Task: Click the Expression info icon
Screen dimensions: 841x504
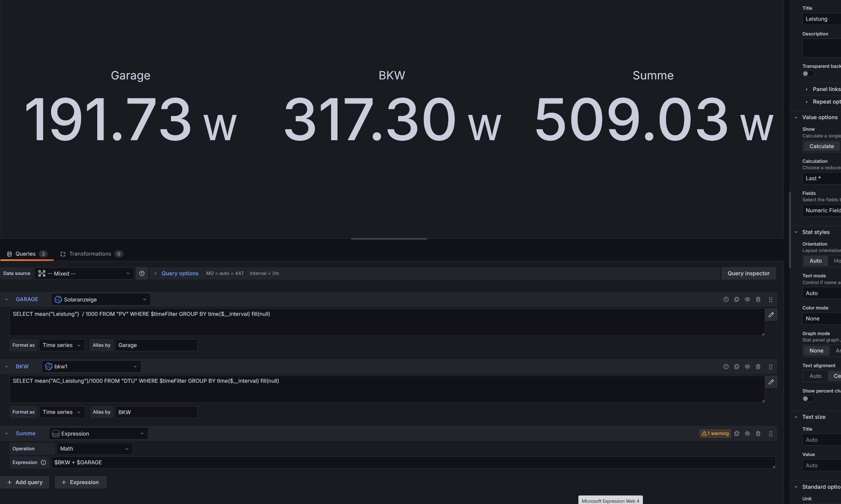Action: (43, 462)
